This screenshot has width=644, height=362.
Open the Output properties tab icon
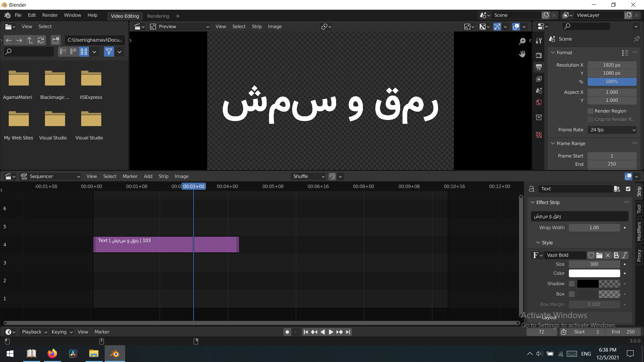coord(539,67)
